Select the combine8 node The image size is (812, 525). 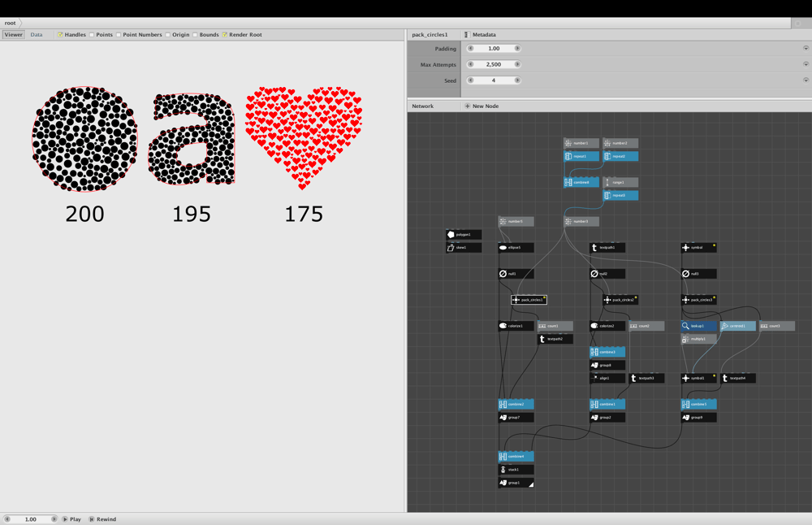pos(581,182)
